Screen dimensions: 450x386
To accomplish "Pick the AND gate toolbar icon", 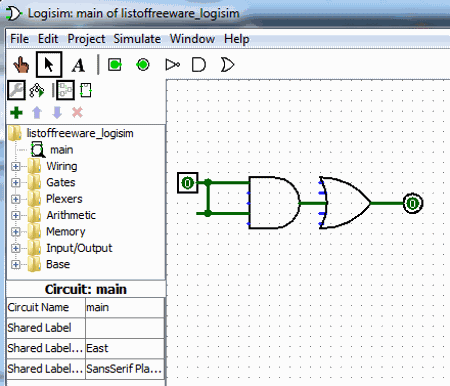I will tap(199, 65).
